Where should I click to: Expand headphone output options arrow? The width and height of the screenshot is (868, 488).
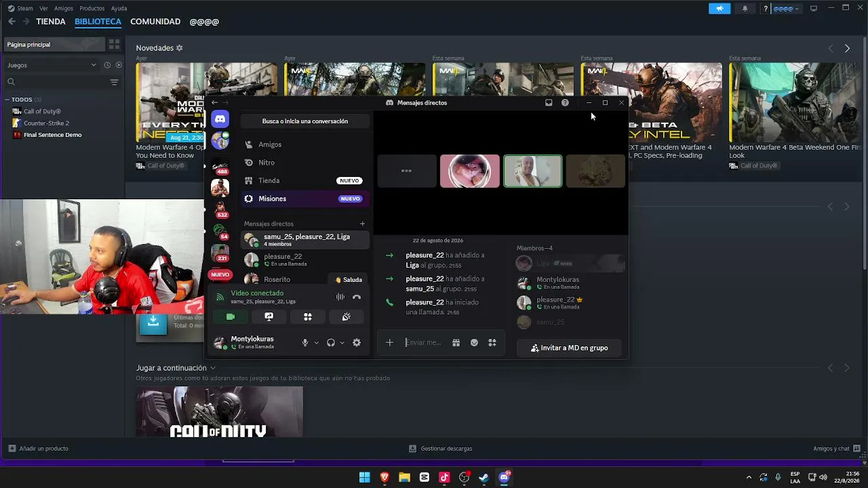[x=342, y=343]
